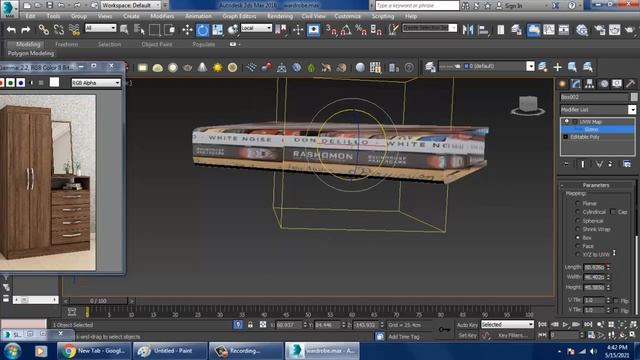Screen dimensions: 640x360
Task: Open the Edit menu
Action: [31, 16]
